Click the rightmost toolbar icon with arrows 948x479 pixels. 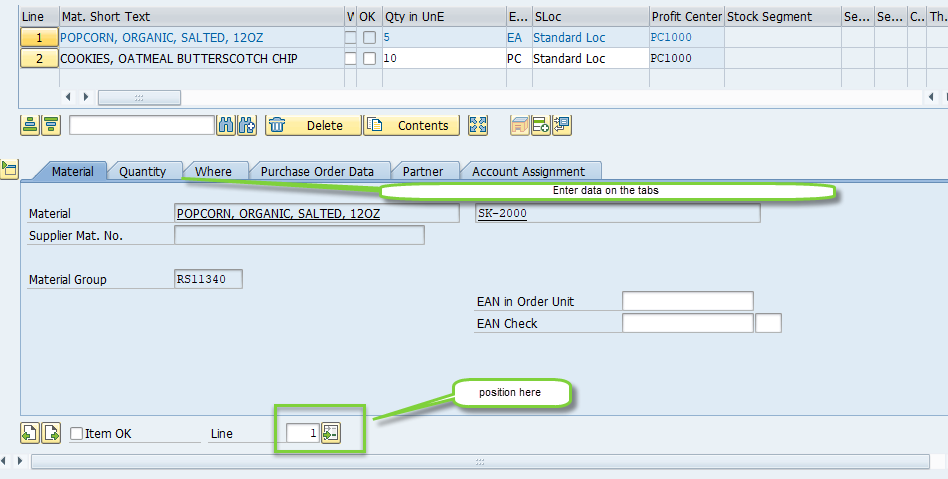pyautogui.click(x=562, y=125)
